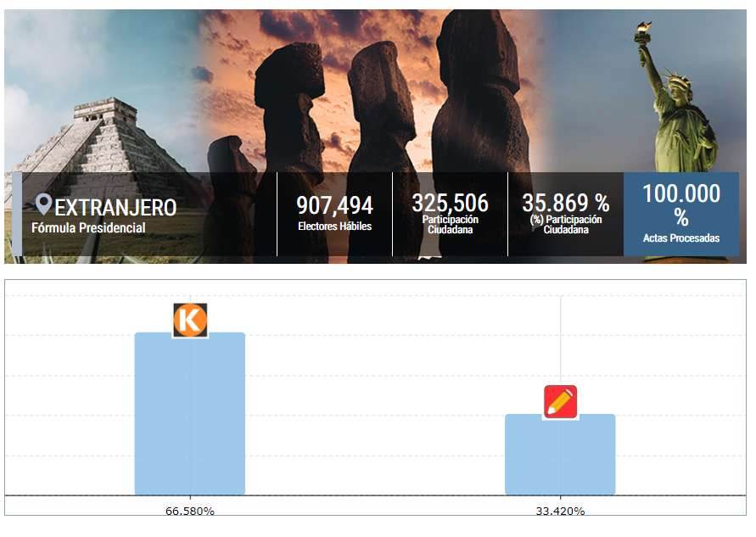Screen dimensions: 756x537
Task: Click the 35.869 % participation value
Action: point(565,204)
